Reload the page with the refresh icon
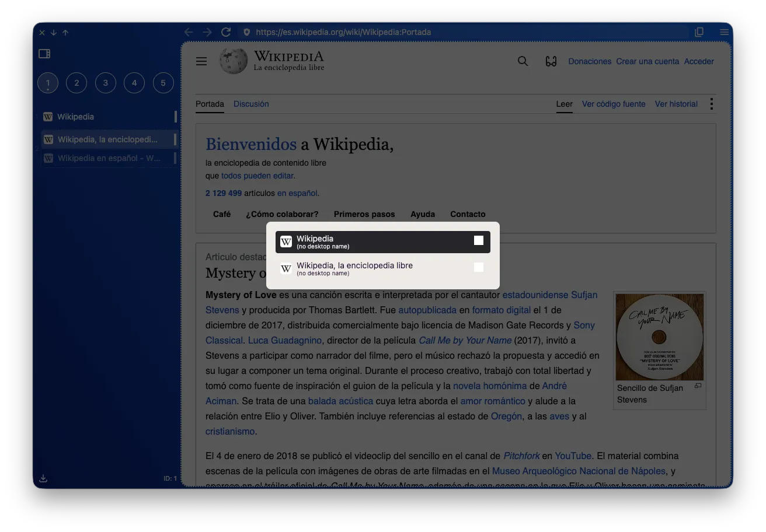Viewport: 766px width, 532px height. coord(226,32)
